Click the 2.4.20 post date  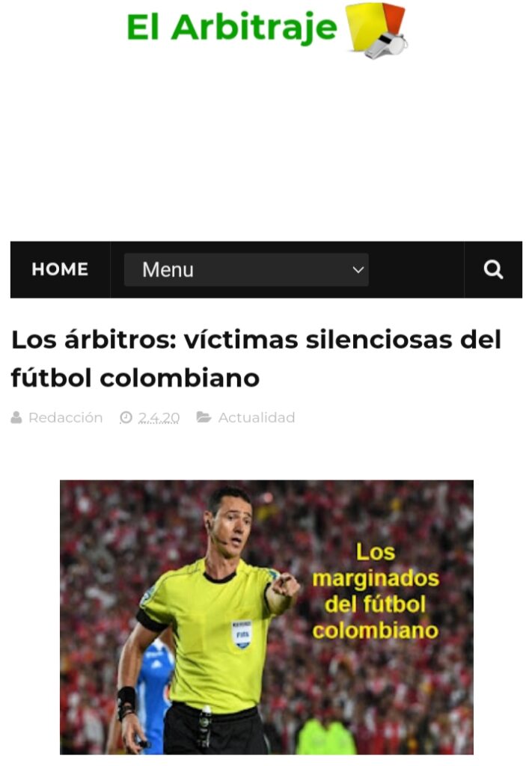(x=159, y=417)
